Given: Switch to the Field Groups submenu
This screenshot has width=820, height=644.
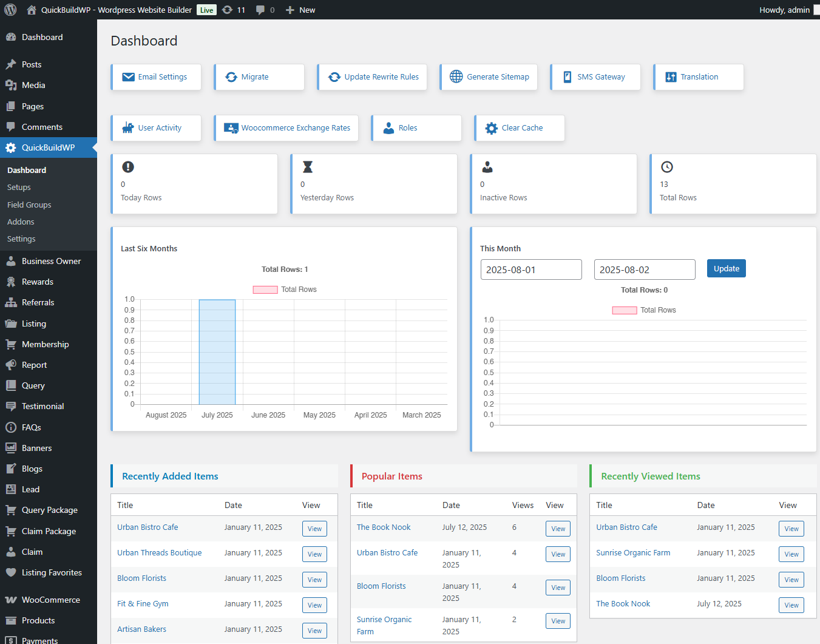Looking at the screenshot, I should click(29, 205).
